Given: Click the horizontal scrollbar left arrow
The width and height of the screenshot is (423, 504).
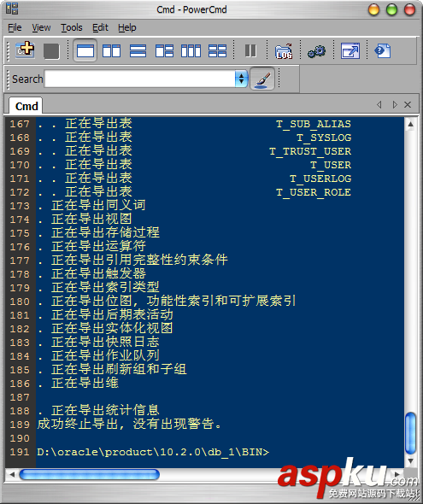Looking at the screenshot, I should (x=12, y=474).
